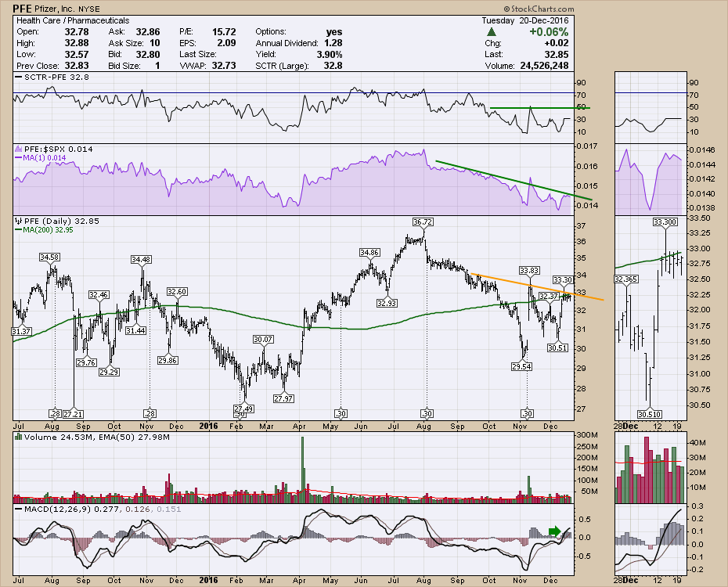Click the 2016 year label on price axis
The height and width of the screenshot is (587, 728).
pos(208,426)
